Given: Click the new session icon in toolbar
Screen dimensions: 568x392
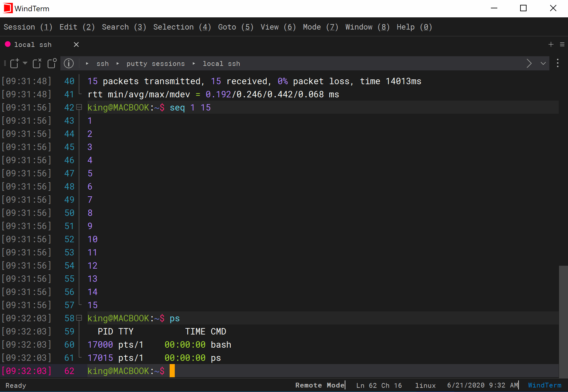Looking at the screenshot, I should pyautogui.click(x=14, y=63).
